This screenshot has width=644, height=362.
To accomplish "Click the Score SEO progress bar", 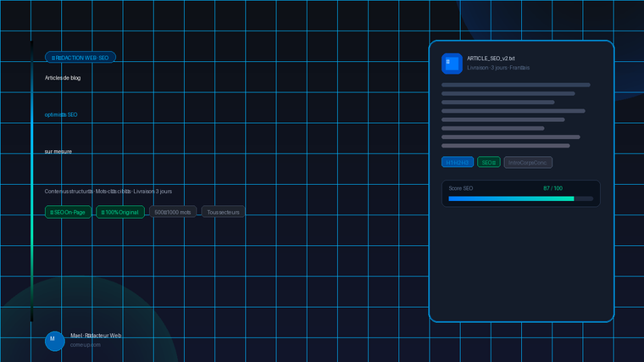I will pyautogui.click(x=520, y=198).
